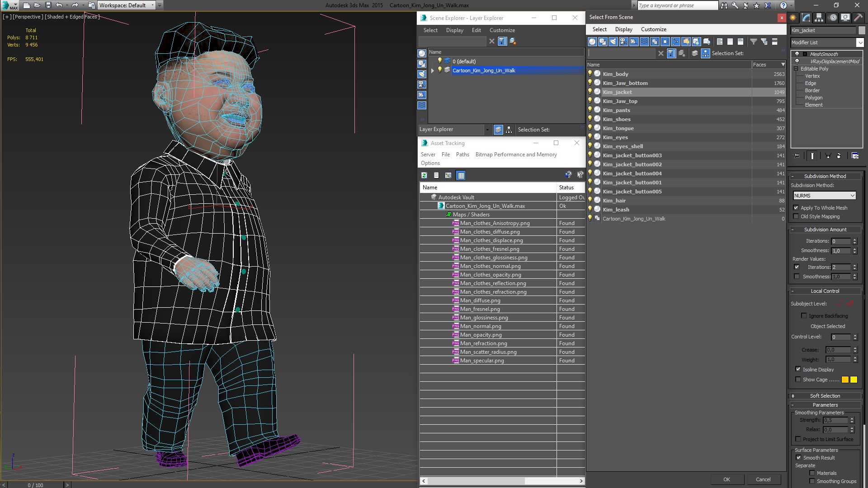Open Display menu in Select From Scene
The height and width of the screenshot is (488, 868).
click(x=624, y=29)
